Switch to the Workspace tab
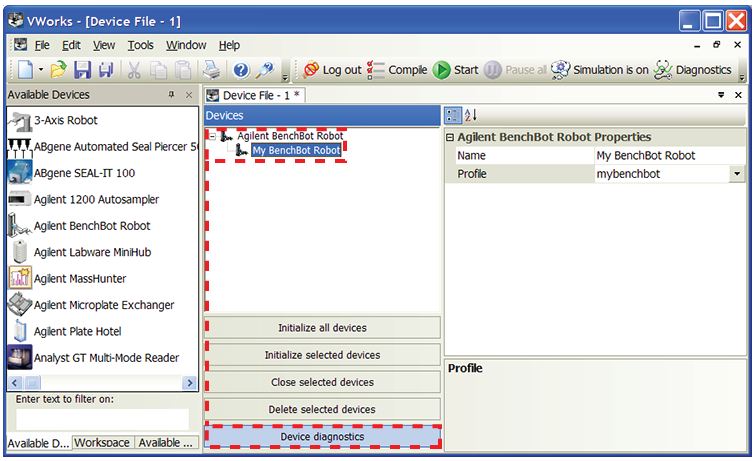 (101, 443)
